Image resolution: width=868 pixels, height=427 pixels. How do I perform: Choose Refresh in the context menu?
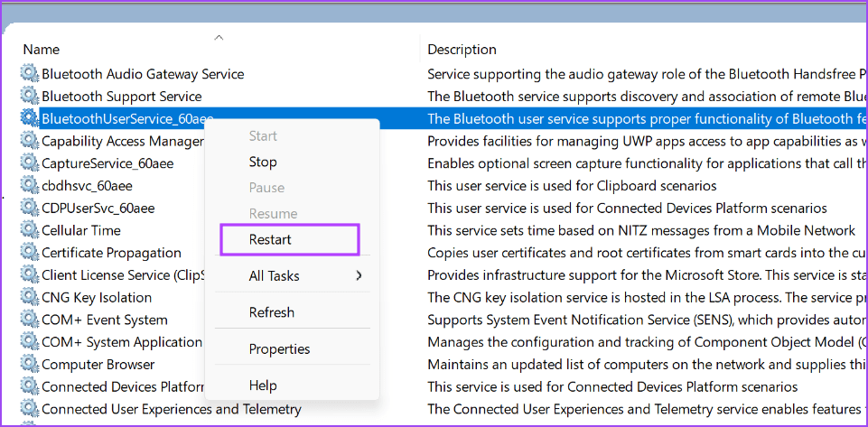coord(271,312)
